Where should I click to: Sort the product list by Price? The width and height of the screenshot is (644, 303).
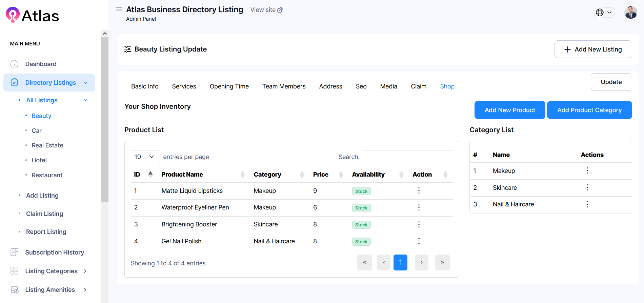(x=341, y=175)
